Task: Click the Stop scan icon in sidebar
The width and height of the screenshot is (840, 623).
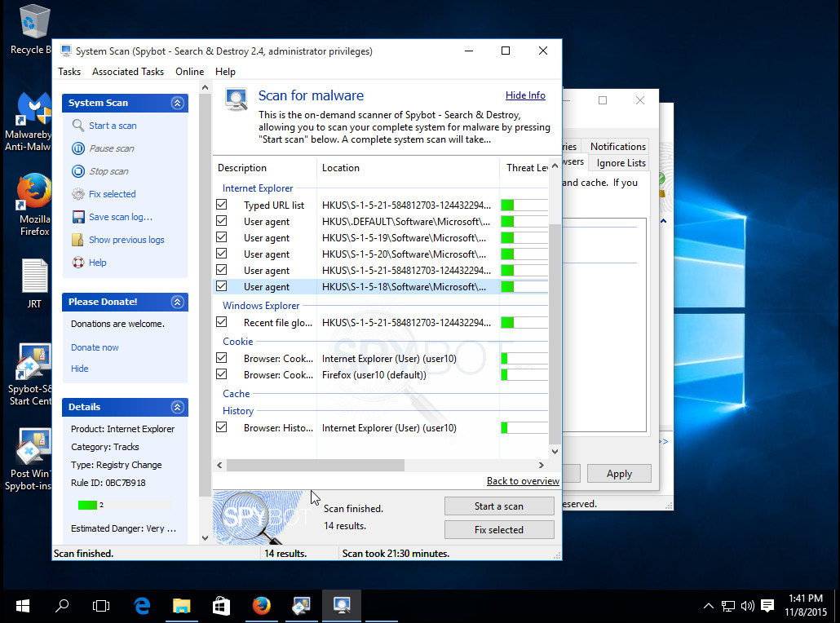Action: tap(78, 171)
